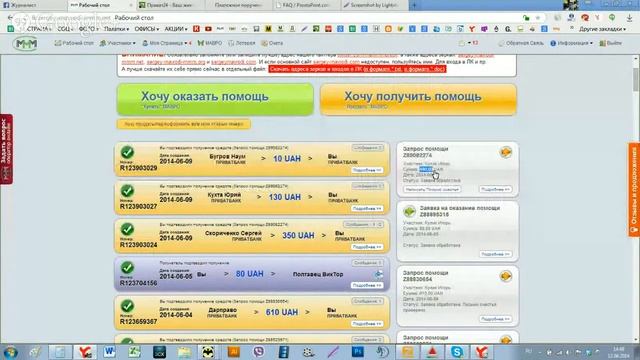
Task: Click 'Подробнее' in request Z88895316 card
Action: pos(495,254)
